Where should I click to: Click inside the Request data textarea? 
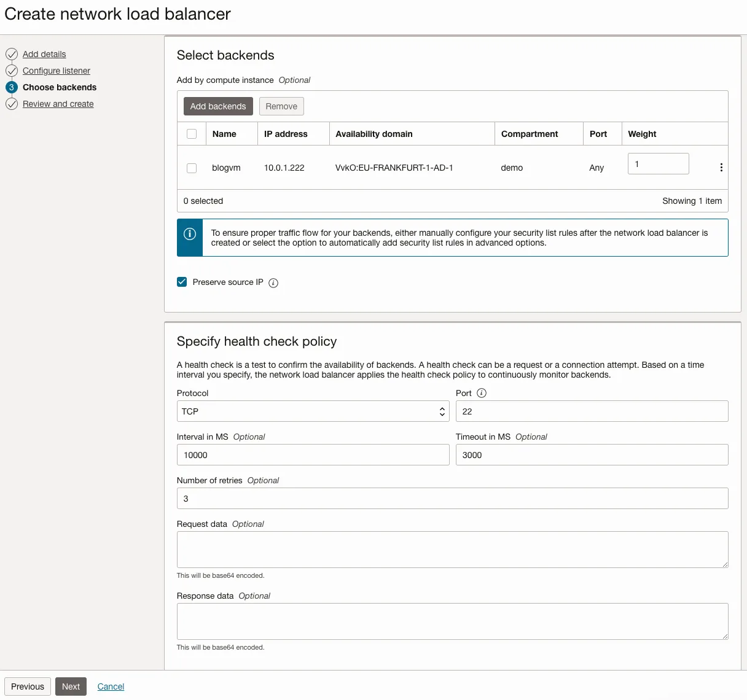tap(453, 550)
